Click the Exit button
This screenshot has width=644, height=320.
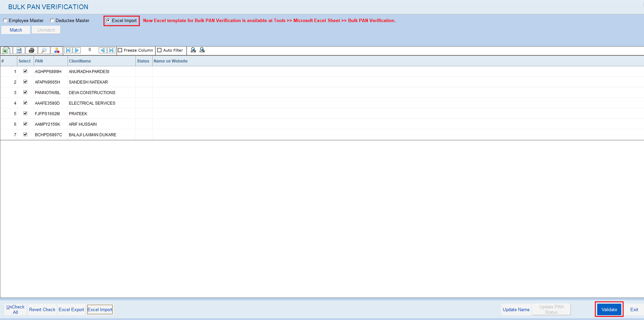pos(634,309)
